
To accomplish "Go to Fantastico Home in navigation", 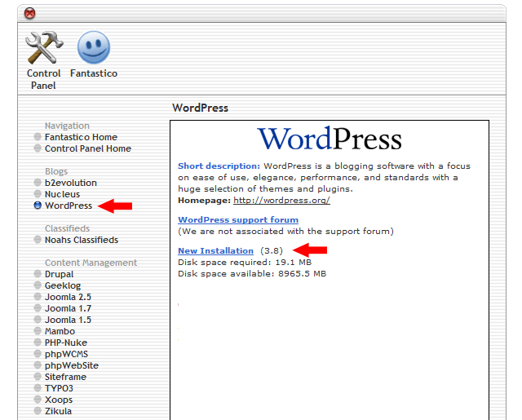I will (81, 137).
